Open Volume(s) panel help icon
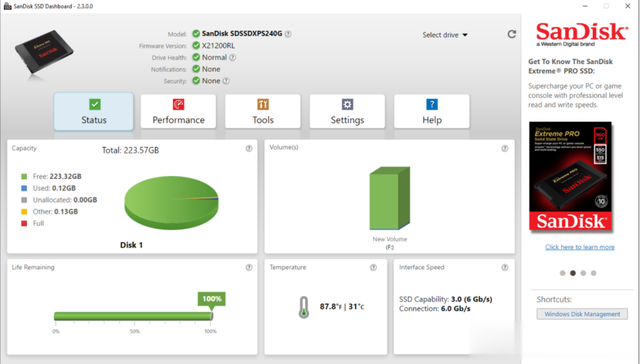 click(504, 149)
